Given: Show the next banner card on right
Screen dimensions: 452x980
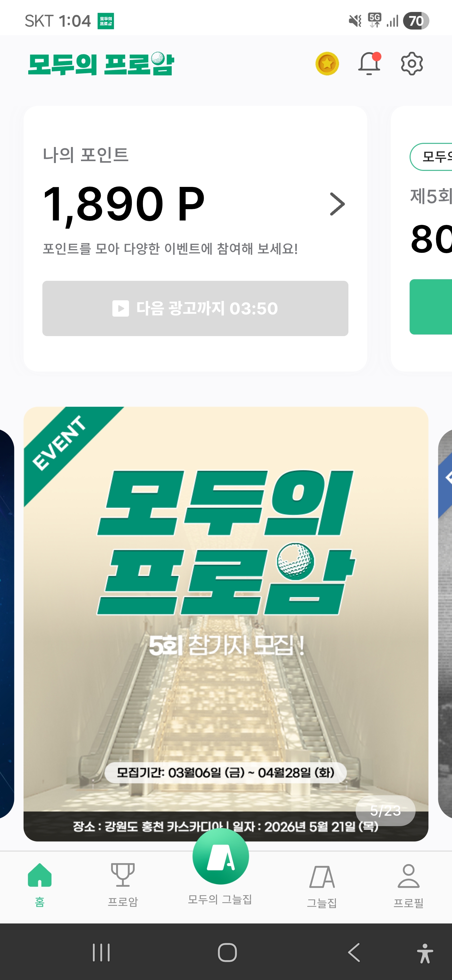Looking at the screenshot, I should [445, 624].
